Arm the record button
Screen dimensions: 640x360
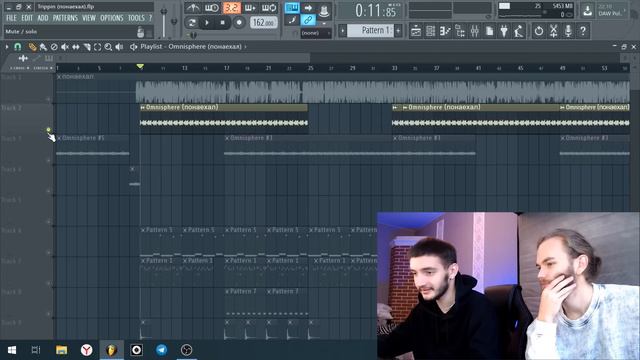pyautogui.click(x=239, y=22)
